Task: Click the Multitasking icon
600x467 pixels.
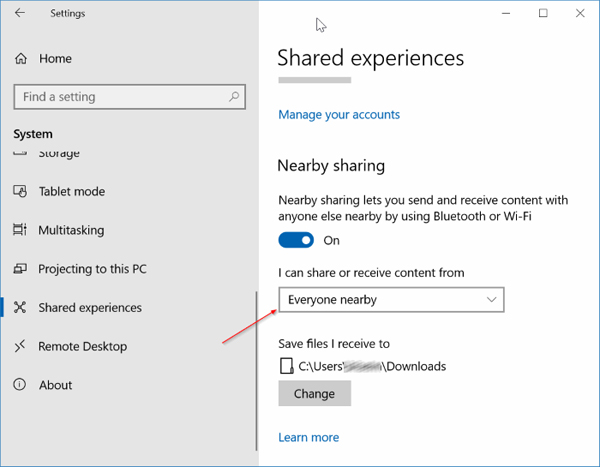Action: click(20, 230)
